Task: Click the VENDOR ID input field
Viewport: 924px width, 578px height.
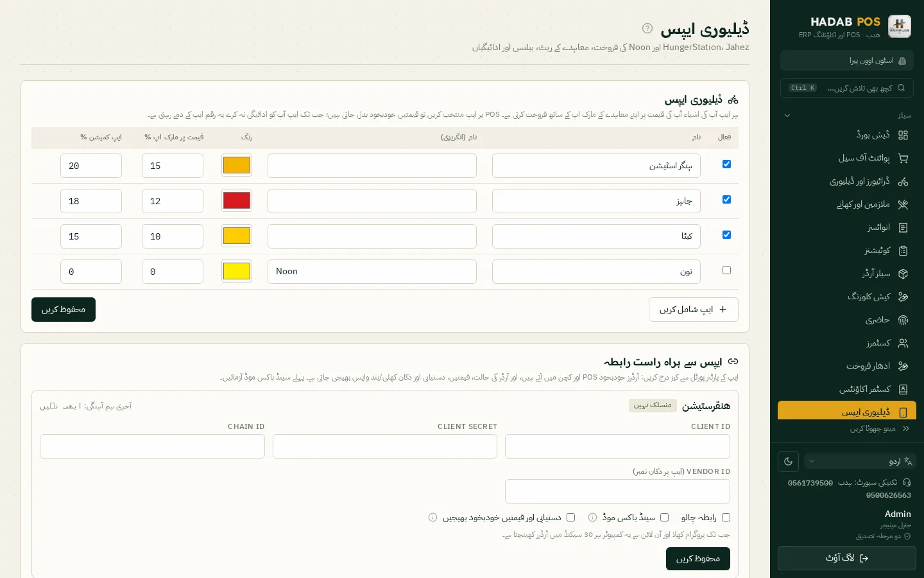Action: point(617,491)
